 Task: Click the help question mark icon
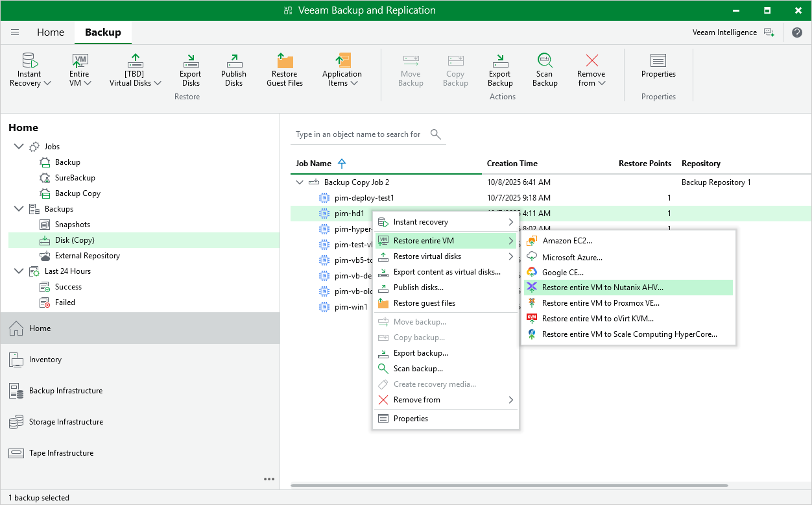(x=797, y=32)
